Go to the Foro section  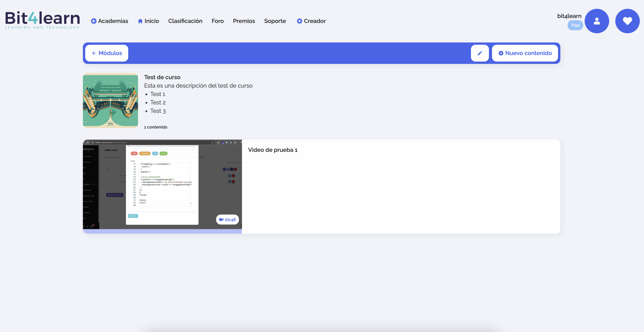218,21
